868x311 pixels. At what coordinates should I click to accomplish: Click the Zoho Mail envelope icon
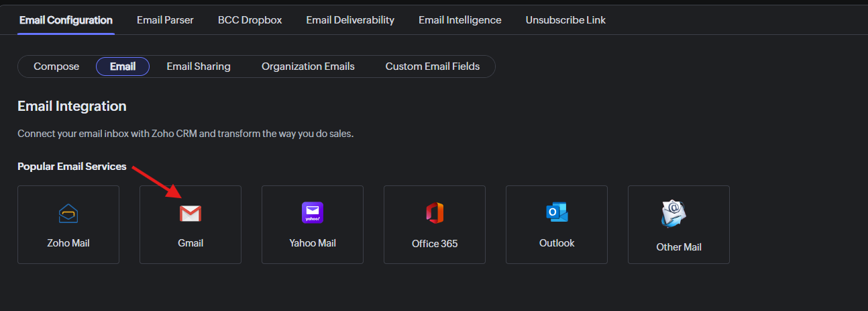click(68, 213)
